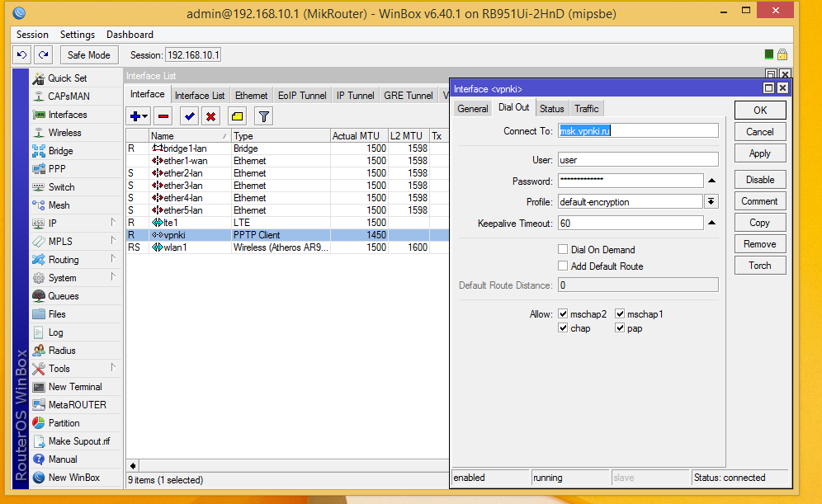Open the Dashboard menu
The image size is (822, 504).
[130, 35]
